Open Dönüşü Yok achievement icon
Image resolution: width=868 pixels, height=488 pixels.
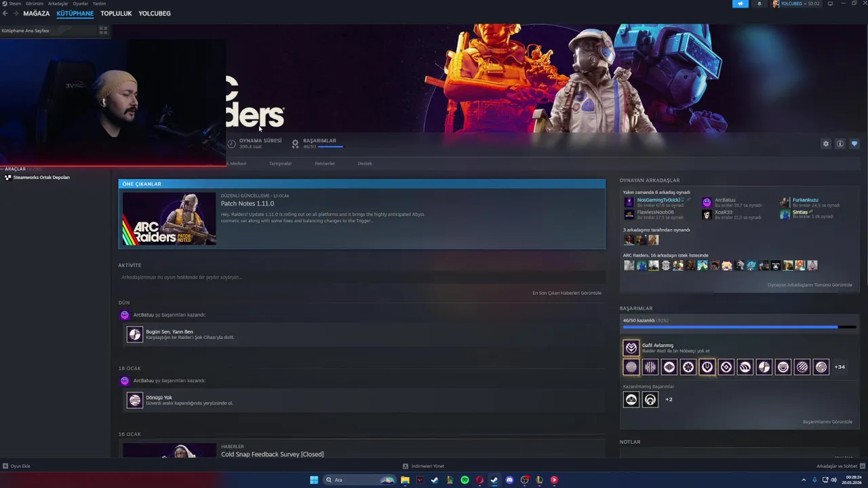135,400
